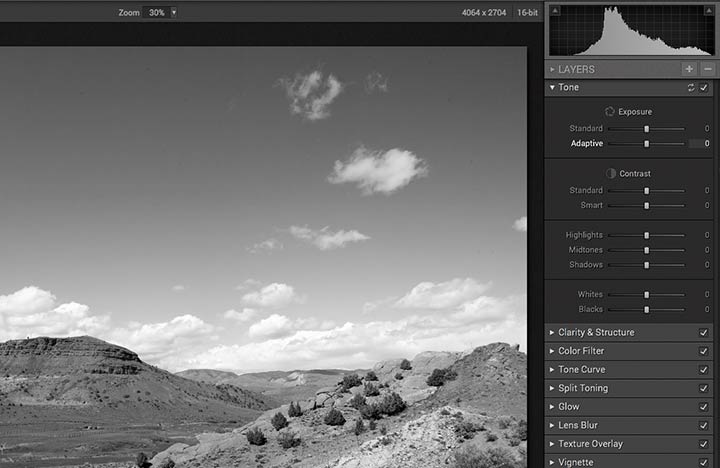Image resolution: width=720 pixels, height=468 pixels.
Task: Click the 16-bit depth label
Action: [527, 12]
